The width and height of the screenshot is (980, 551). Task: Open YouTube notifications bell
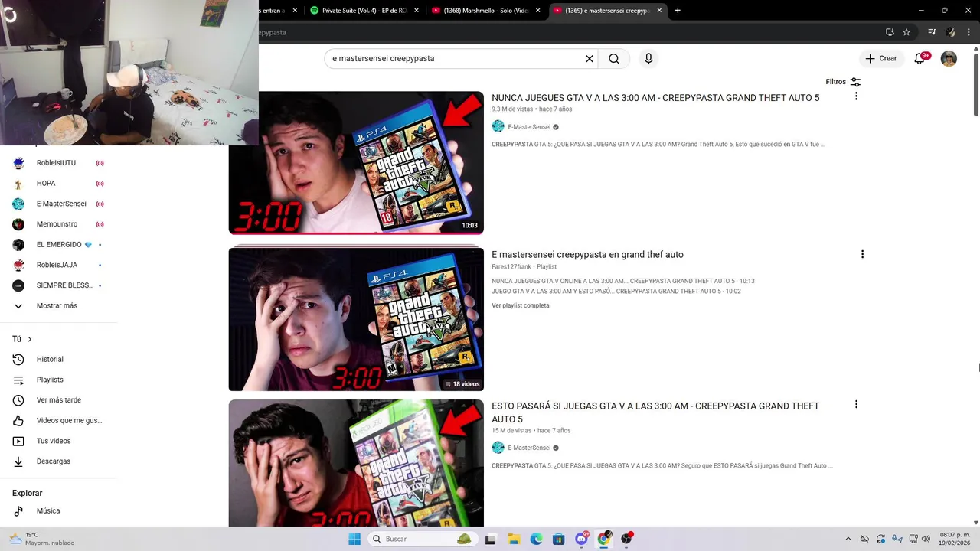click(920, 59)
